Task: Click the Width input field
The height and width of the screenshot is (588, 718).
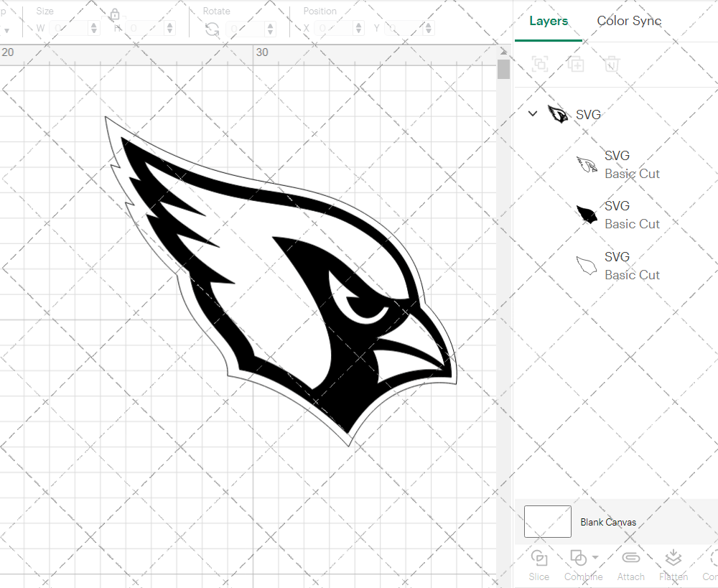Action: tap(69, 29)
